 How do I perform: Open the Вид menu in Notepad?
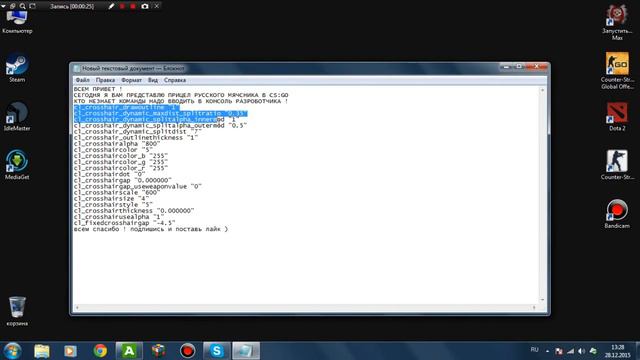coord(153,80)
